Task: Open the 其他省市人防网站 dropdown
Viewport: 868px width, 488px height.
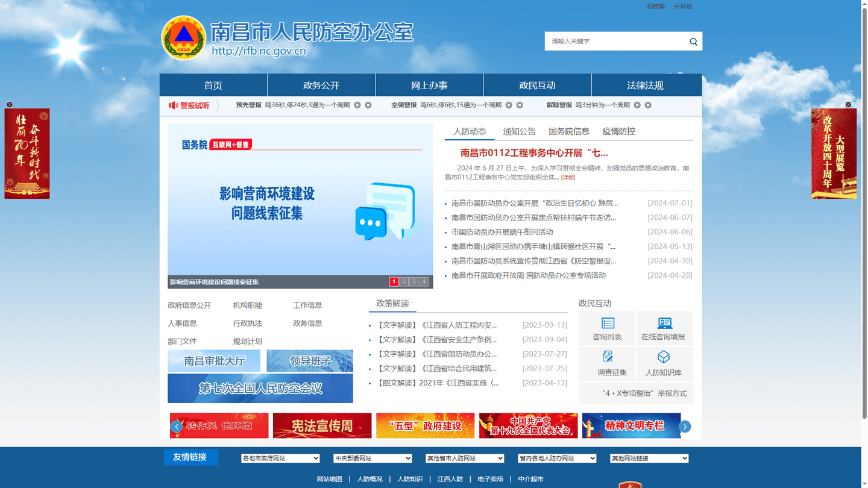Action: [x=465, y=458]
